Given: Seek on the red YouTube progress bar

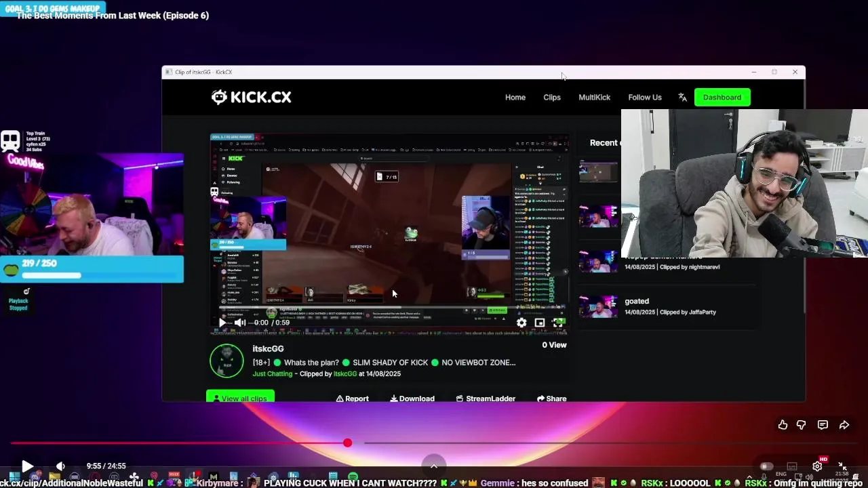Looking at the screenshot, I should click(x=434, y=443).
